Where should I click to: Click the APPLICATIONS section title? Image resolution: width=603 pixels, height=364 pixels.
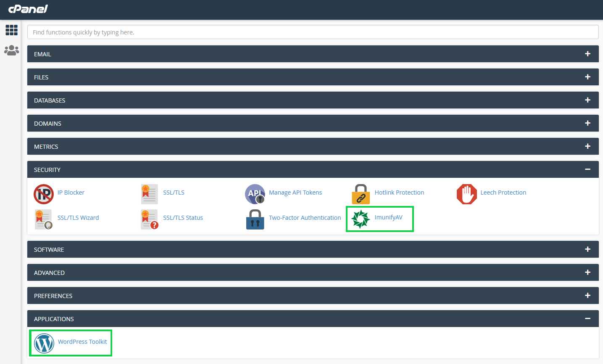(x=54, y=319)
